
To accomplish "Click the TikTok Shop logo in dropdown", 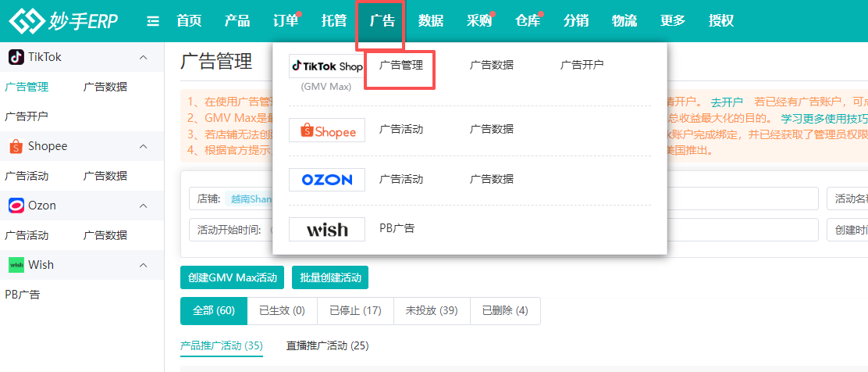I will [326, 66].
